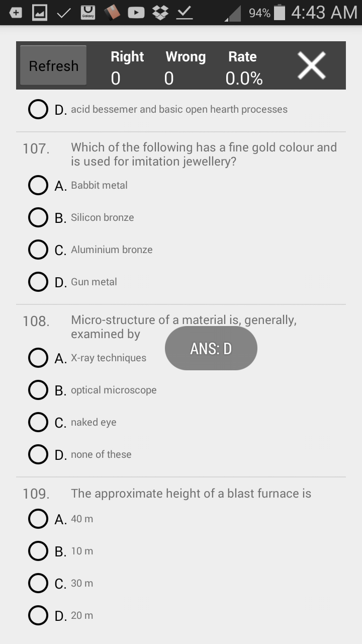Dismiss the stats bar with the X

coord(311,65)
